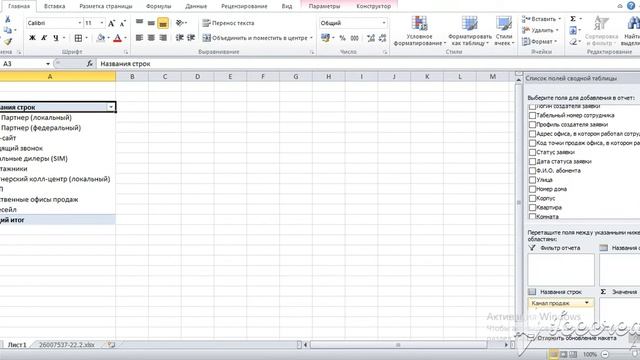Open the 'Общий' number format dropdown
This screenshot has height=360, width=640.
pos(384,23)
